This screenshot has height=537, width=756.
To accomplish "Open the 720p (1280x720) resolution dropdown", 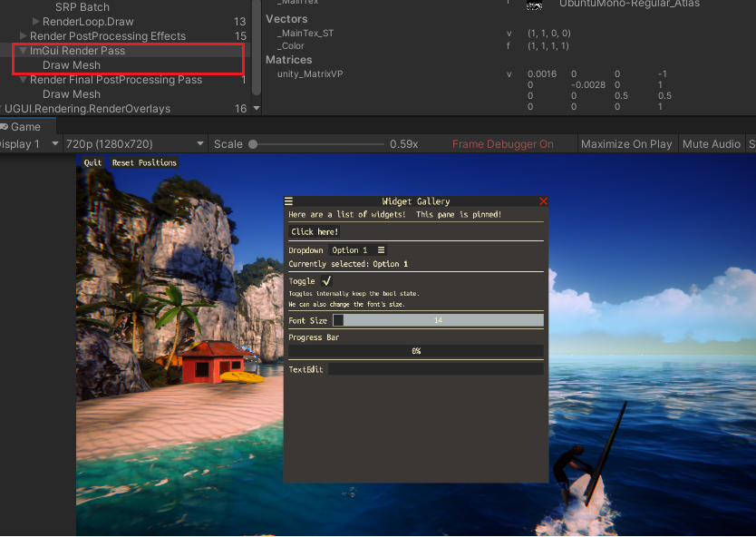I will point(135,144).
